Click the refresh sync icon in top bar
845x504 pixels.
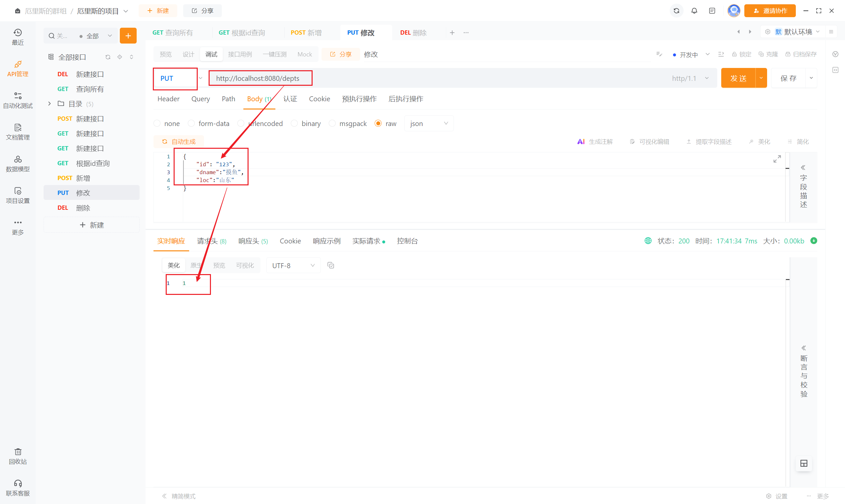pos(676,11)
